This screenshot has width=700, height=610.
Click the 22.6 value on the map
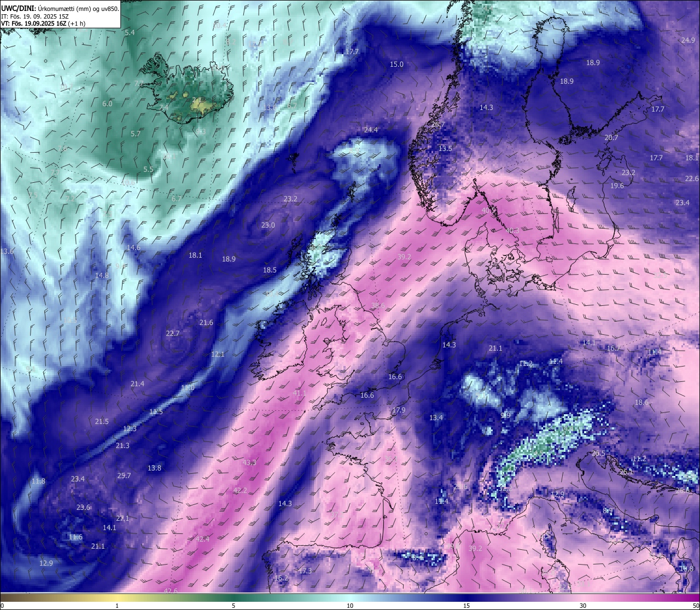pyautogui.click(x=692, y=179)
